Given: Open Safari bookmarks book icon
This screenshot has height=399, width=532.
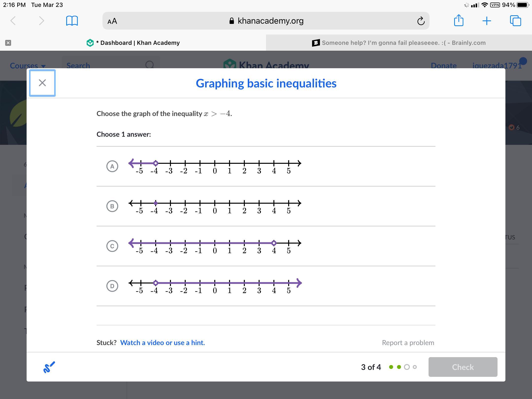Looking at the screenshot, I should click(x=72, y=21).
